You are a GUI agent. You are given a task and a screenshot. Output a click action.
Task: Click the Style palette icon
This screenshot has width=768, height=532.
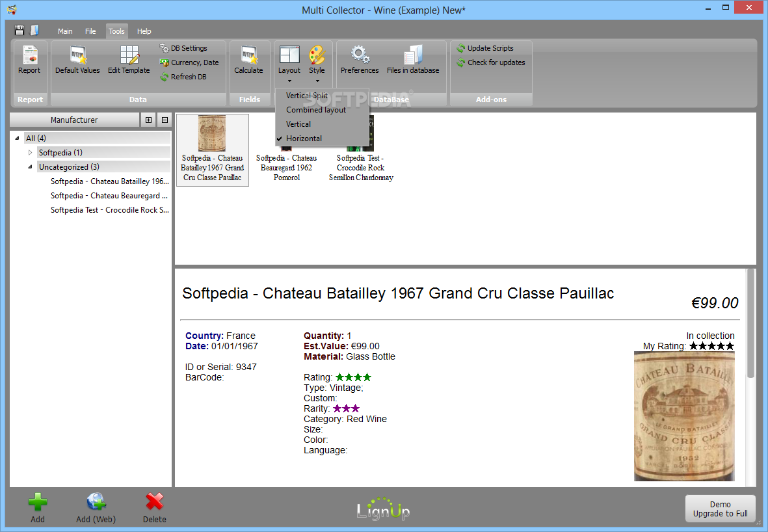tap(317, 55)
